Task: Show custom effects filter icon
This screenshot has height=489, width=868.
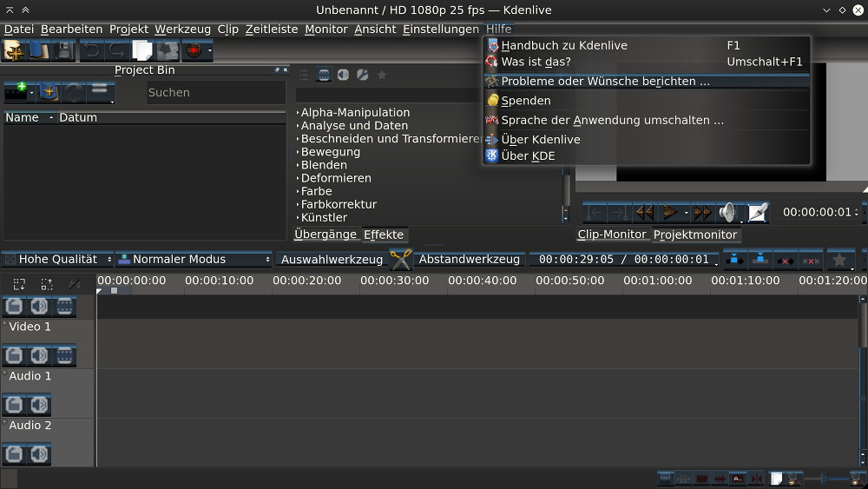Action: 363,75
